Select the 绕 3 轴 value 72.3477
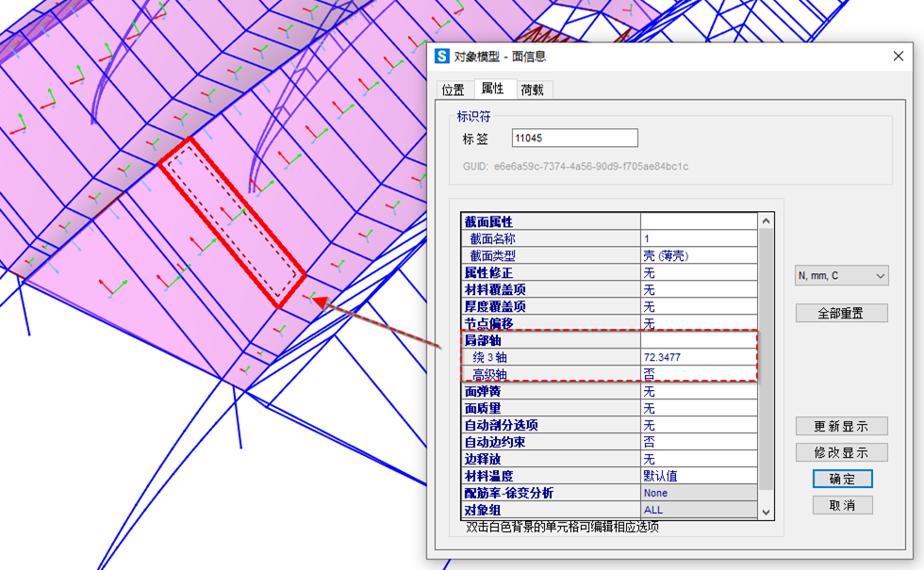The width and height of the screenshot is (924, 570). [698, 358]
